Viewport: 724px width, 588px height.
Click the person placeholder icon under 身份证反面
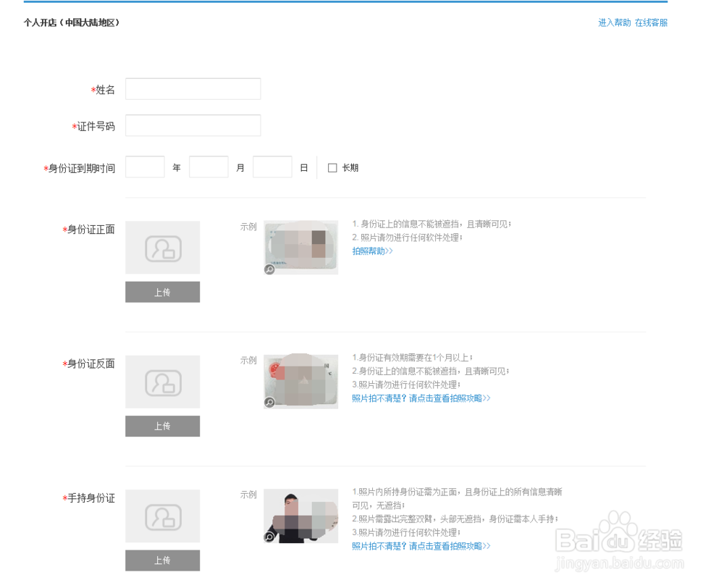tap(162, 382)
